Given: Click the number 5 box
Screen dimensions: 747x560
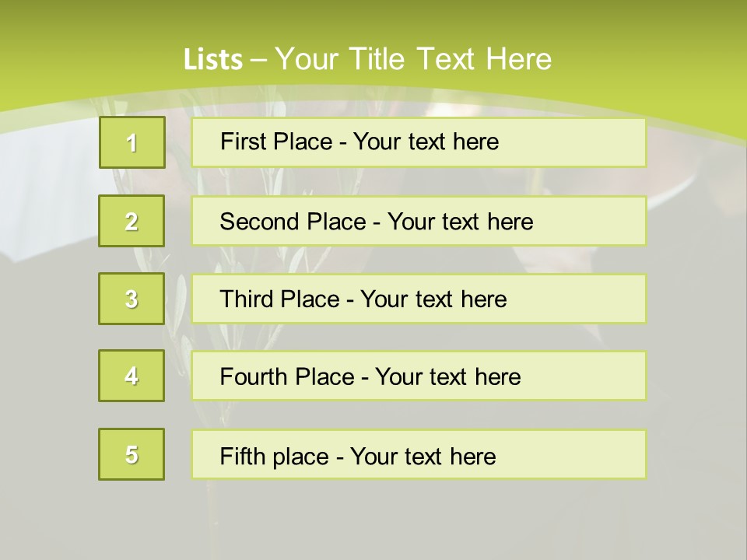Looking at the screenshot, I should tap(132, 454).
